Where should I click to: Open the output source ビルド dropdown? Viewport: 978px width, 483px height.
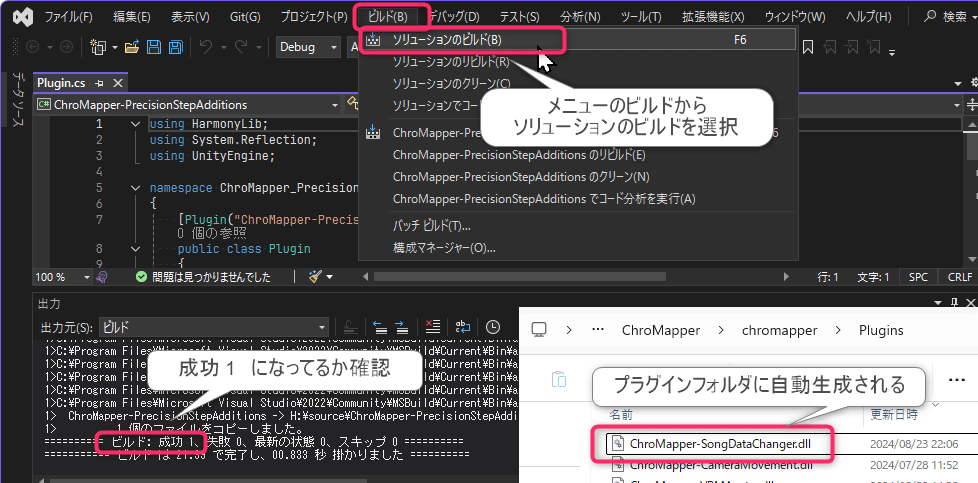213,326
